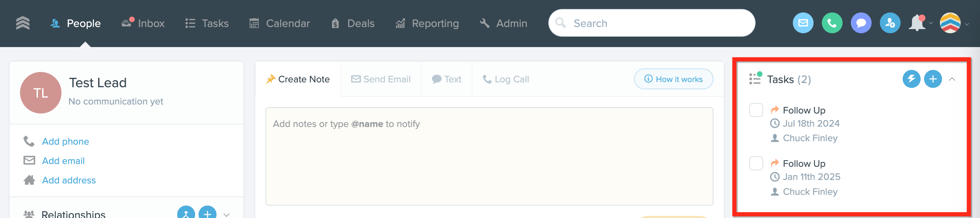Add a new task with plus icon
This screenshot has height=218, width=980.
point(933,79)
